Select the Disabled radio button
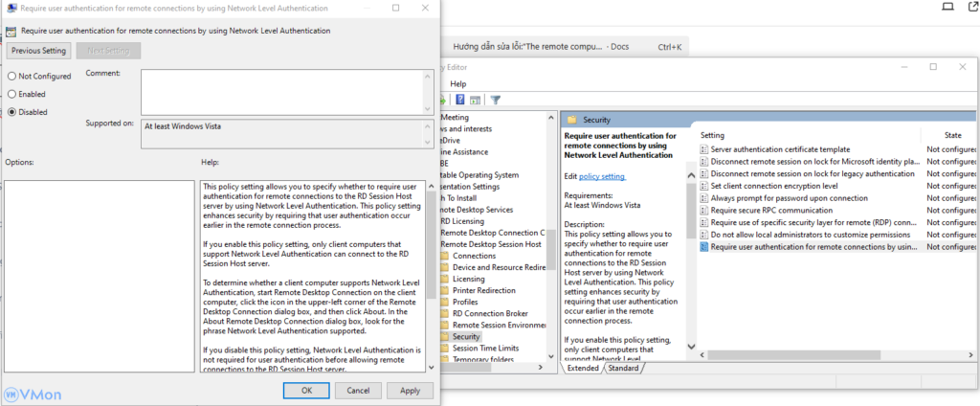This screenshot has width=980, height=406. [x=12, y=112]
